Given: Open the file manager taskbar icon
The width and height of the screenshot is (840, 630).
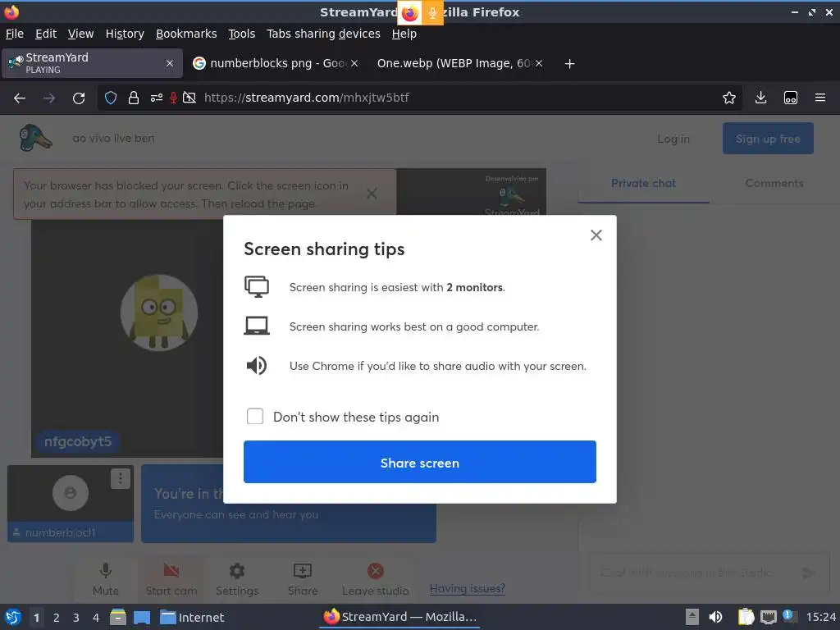Looking at the screenshot, I should 118,617.
